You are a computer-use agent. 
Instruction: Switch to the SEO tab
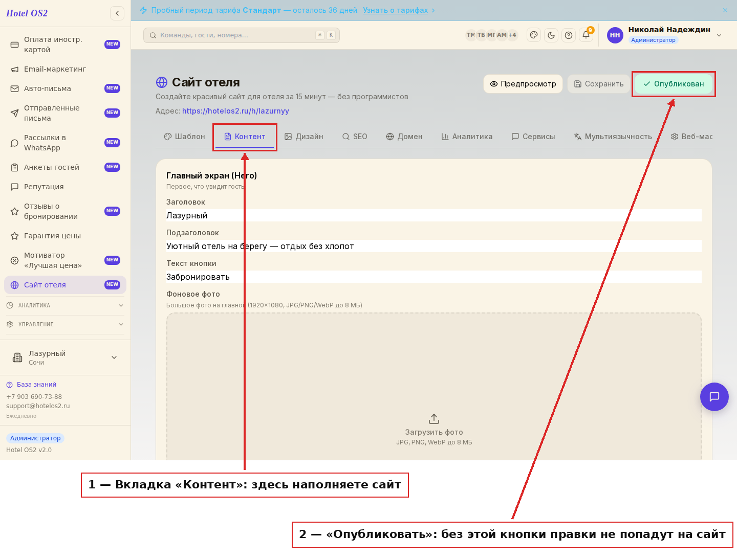click(x=355, y=137)
